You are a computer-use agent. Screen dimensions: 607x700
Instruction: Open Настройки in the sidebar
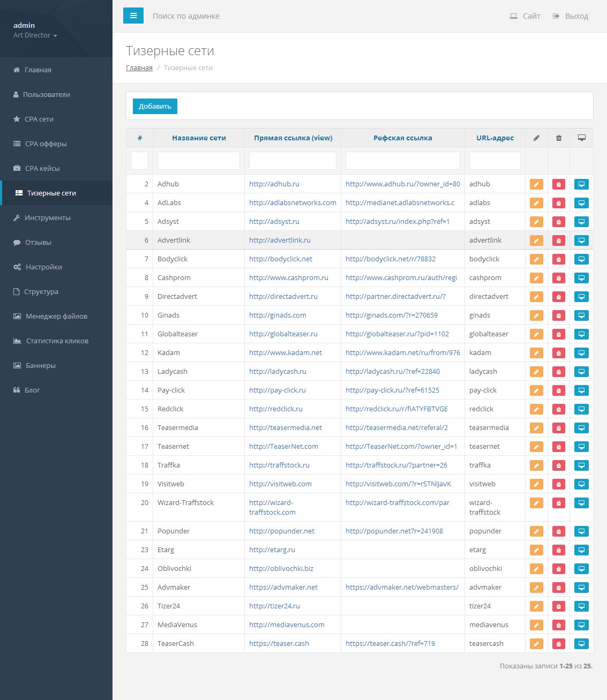click(56, 267)
